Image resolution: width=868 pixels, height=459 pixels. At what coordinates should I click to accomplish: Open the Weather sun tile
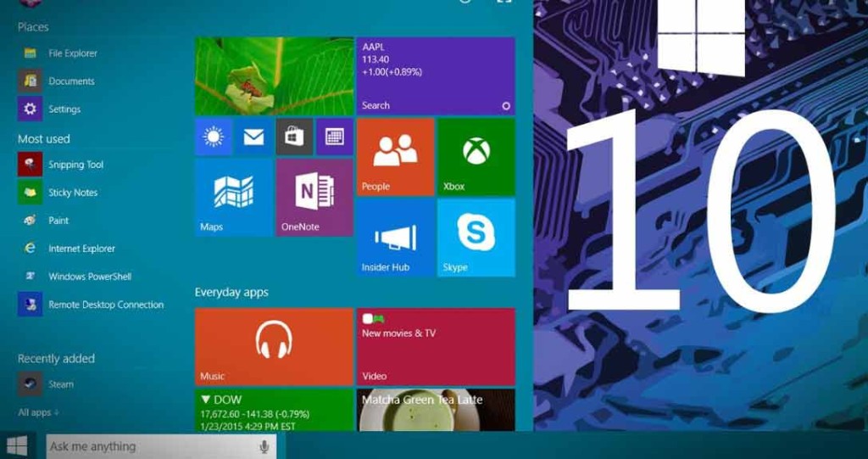coord(214,137)
